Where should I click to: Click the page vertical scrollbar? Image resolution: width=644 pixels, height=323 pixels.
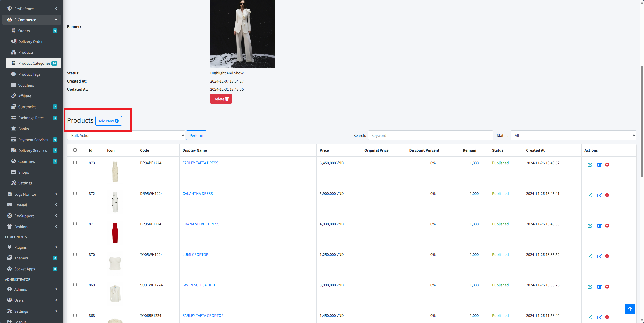coord(642,121)
